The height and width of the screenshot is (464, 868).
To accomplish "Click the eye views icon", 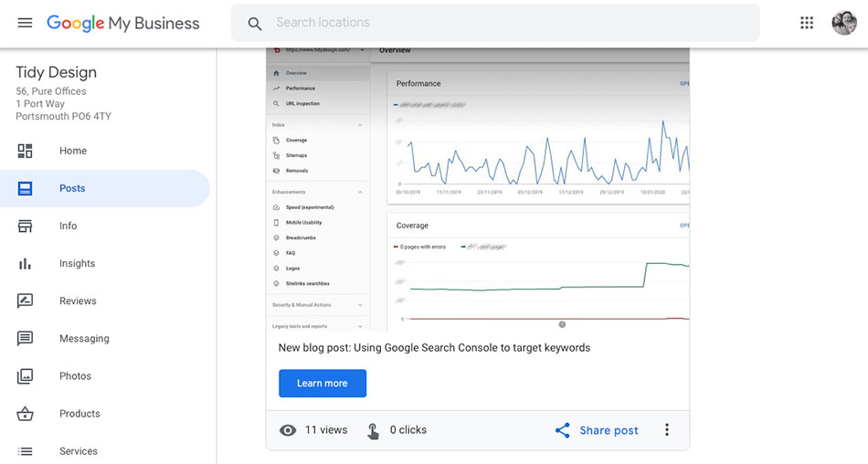I will point(288,430).
